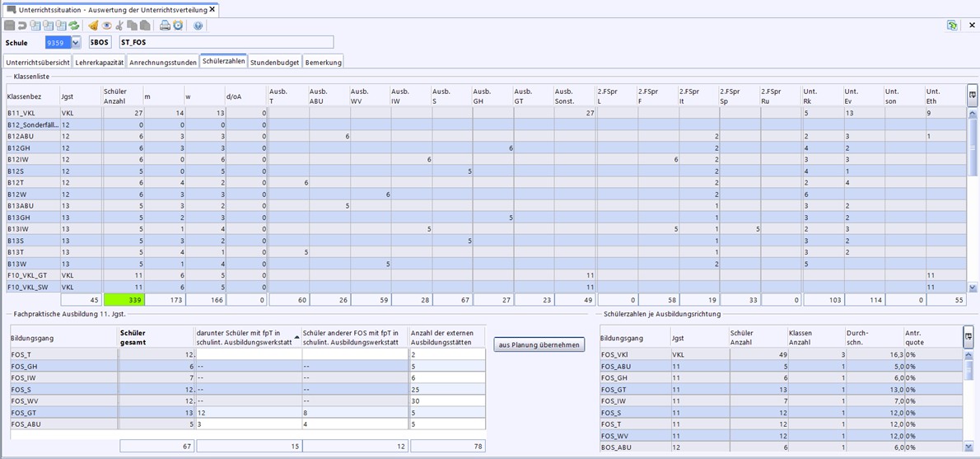Click the green refresh arrows icon

pyautogui.click(x=74, y=26)
